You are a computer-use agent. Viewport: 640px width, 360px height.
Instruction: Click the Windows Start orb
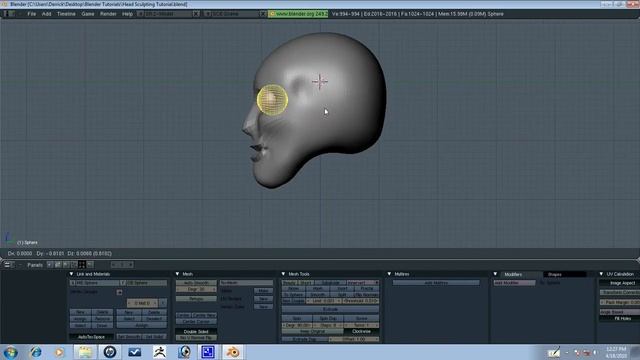[x=11, y=352]
